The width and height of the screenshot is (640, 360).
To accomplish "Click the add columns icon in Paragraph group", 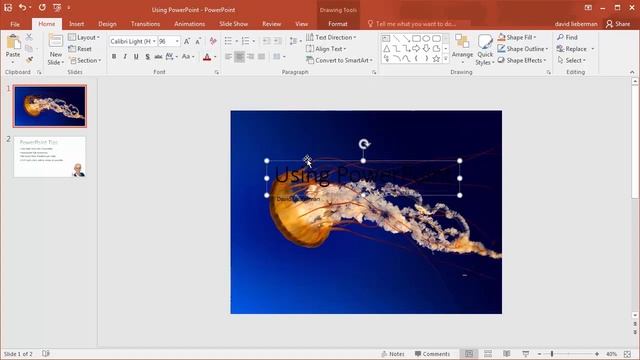I will point(277,56).
